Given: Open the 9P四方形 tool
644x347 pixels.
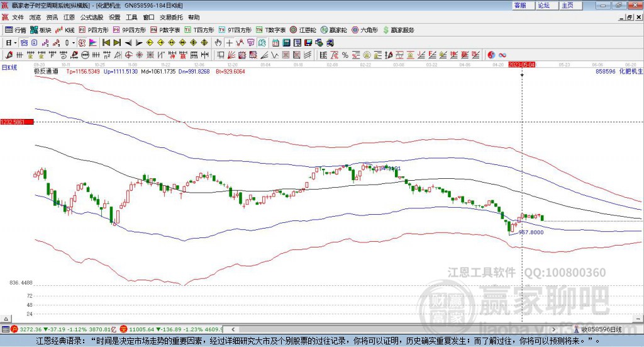Looking at the screenshot, I should (130, 30).
